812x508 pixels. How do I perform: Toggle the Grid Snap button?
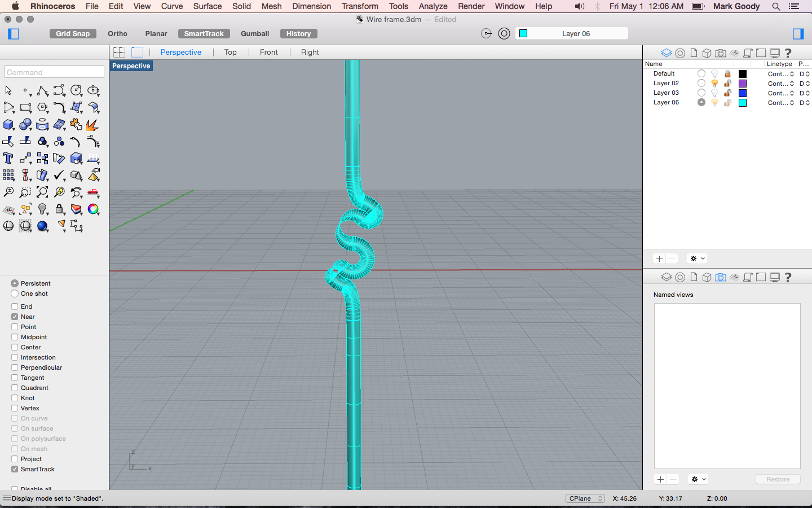pyautogui.click(x=73, y=34)
